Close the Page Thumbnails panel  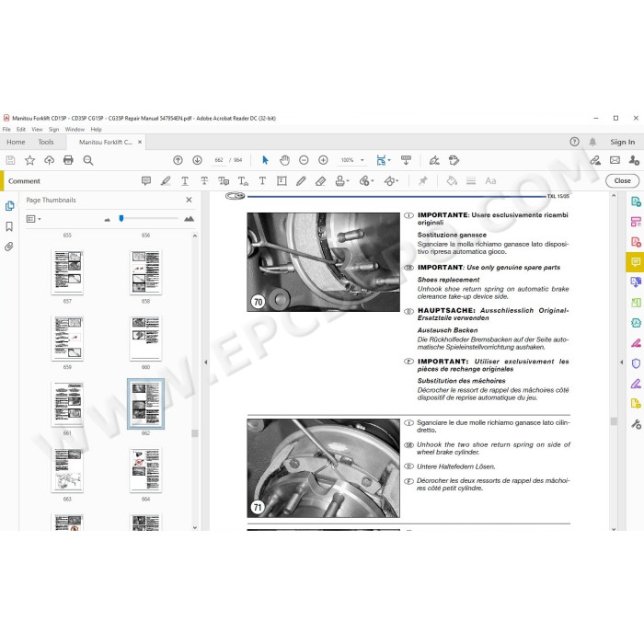tap(189, 200)
